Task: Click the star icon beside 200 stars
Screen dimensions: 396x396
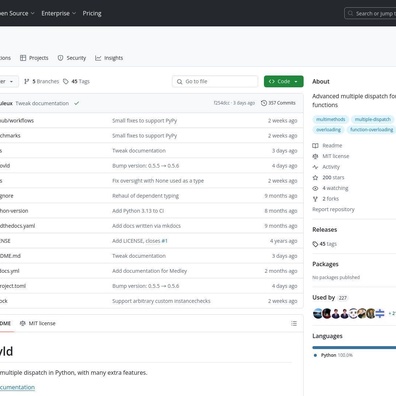Action: tap(315, 178)
